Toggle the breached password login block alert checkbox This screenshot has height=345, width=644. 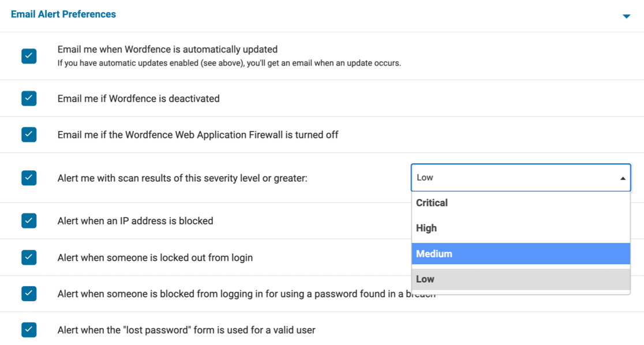click(29, 294)
